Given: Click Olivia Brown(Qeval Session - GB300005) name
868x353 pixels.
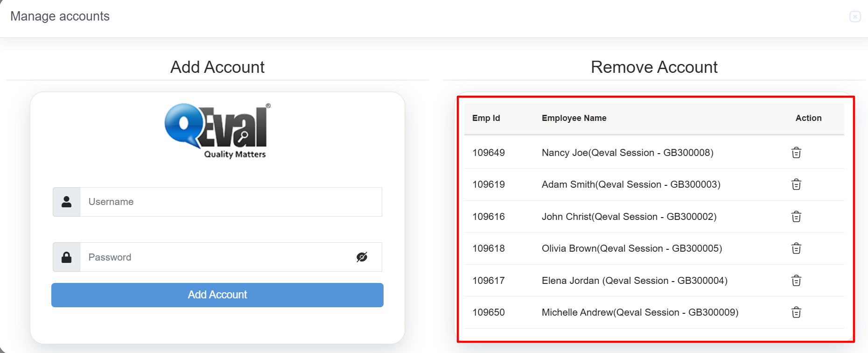Looking at the screenshot, I should [632, 248].
